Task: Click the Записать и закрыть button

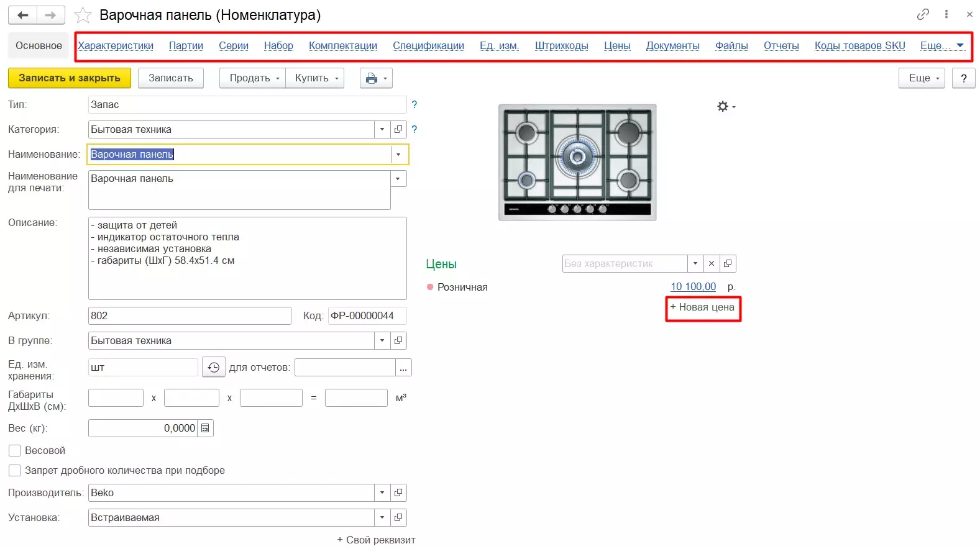Action: [70, 78]
